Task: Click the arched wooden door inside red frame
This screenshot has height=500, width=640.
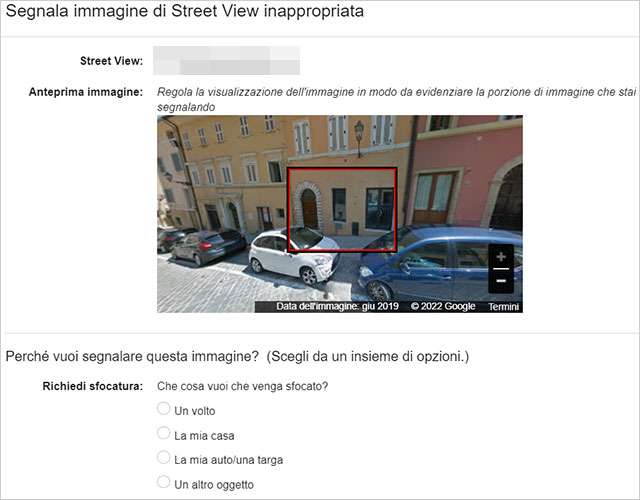Action: [309, 208]
